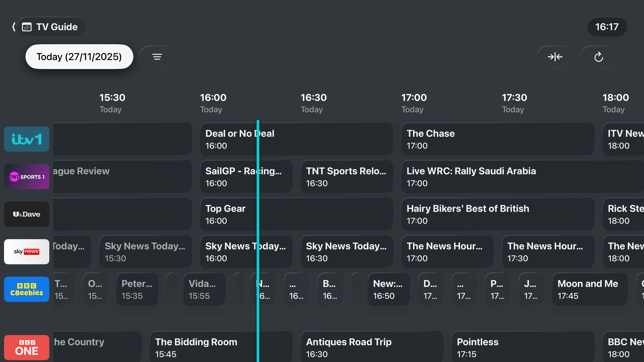Refresh the TV guide listings
This screenshot has width=644, height=362.
pos(598,57)
